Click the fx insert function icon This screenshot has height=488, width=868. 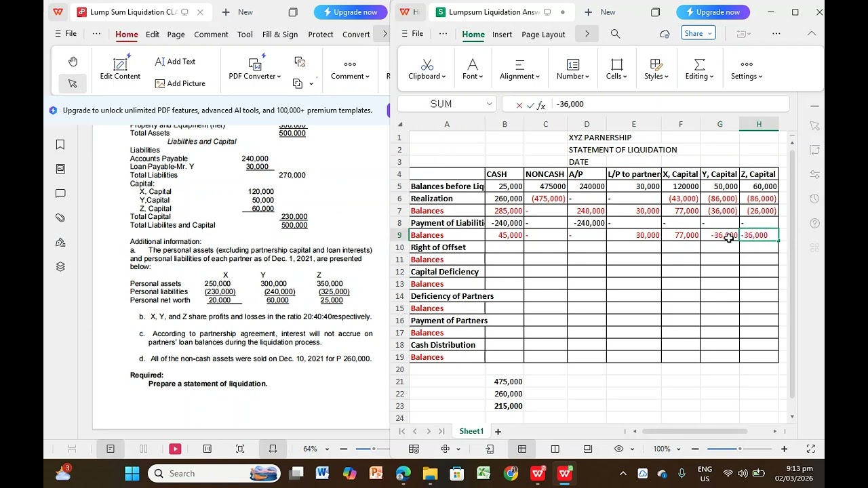(541, 104)
